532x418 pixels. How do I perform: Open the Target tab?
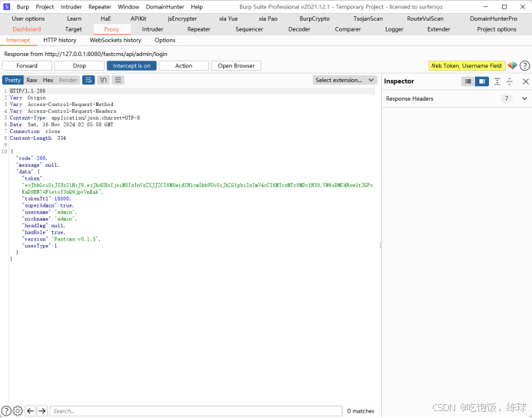pyautogui.click(x=73, y=29)
